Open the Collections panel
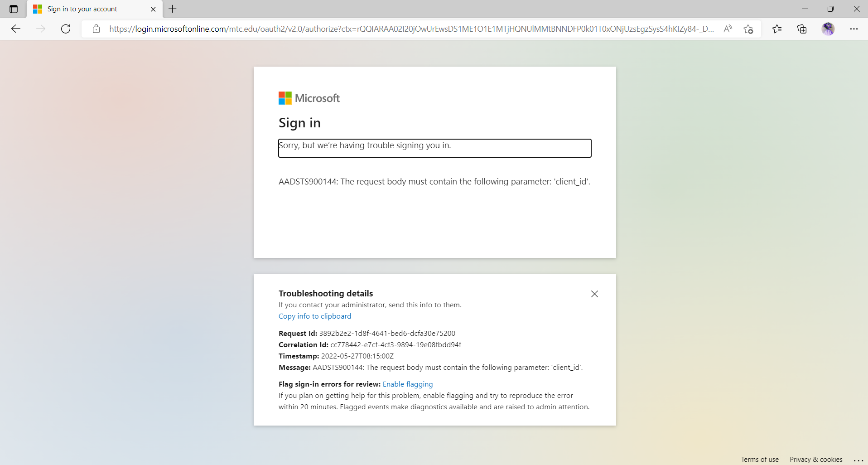Image resolution: width=868 pixels, height=465 pixels. pos(801,29)
